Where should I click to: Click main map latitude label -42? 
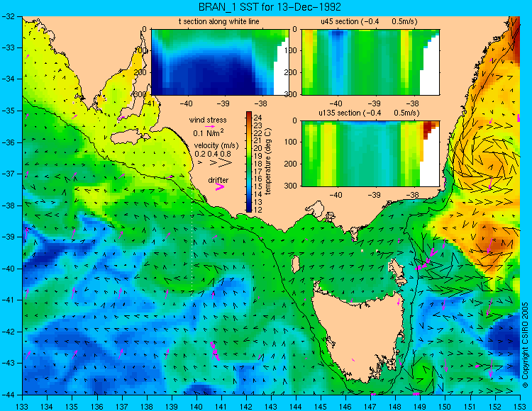[x=8, y=332]
